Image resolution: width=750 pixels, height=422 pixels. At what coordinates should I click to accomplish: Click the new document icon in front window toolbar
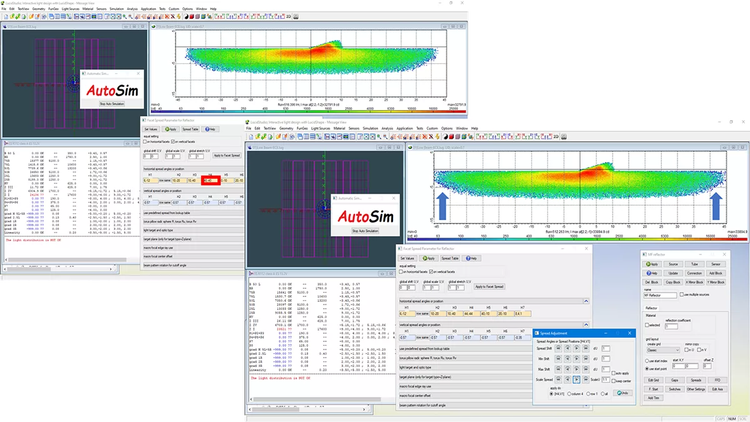251,137
